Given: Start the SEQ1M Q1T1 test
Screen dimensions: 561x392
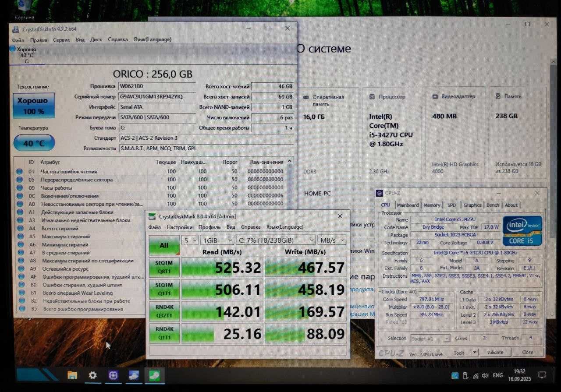Looking at the screenshot, I should click(164, 289).
